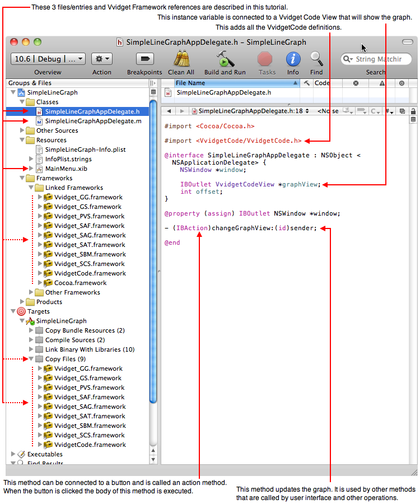Select VvidgetCode.framework under Linked Frameworks
Screen dimensions: 420x504
(90, 273)
